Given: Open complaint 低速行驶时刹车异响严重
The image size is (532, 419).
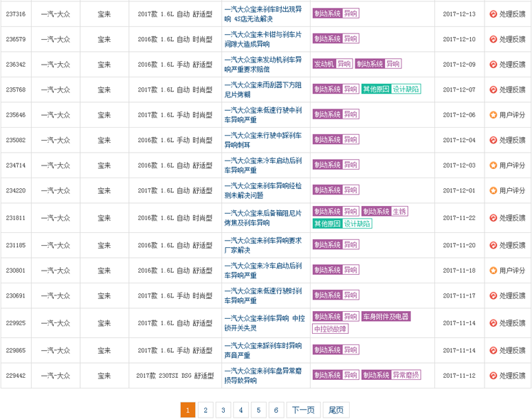Looking at the screenshot, I should [x=263, y=295].
